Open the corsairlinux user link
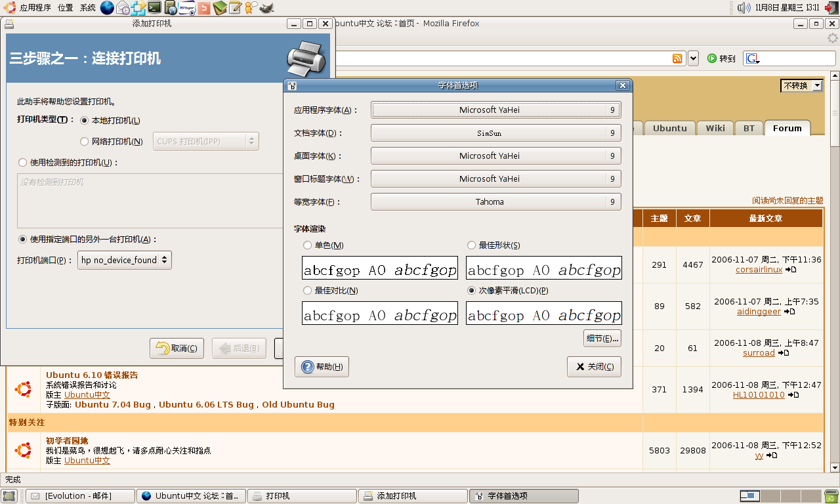Screen dimensions: 840x504 point(759,270)
